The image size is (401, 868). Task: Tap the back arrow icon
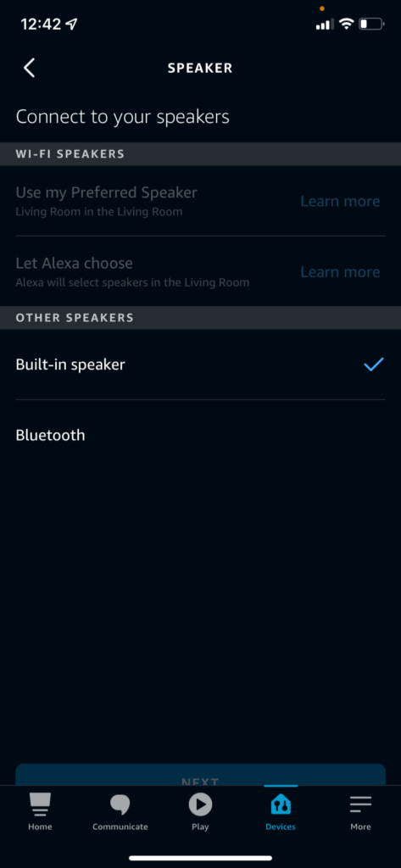coord(30,68)
